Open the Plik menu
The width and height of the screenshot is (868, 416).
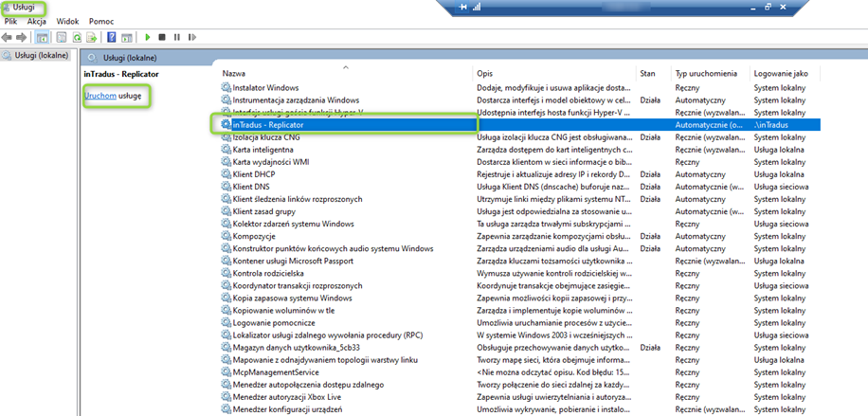(x=11, y=21)
